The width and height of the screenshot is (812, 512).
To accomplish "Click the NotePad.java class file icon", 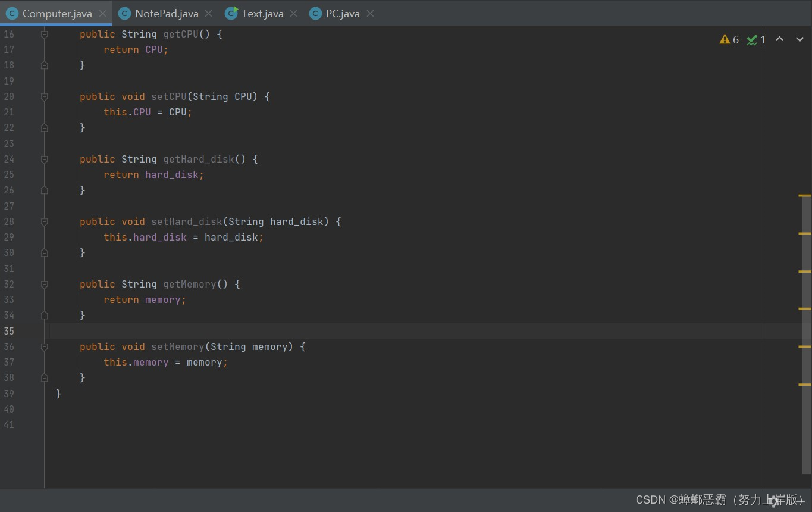I will click(x=124, y=13).
